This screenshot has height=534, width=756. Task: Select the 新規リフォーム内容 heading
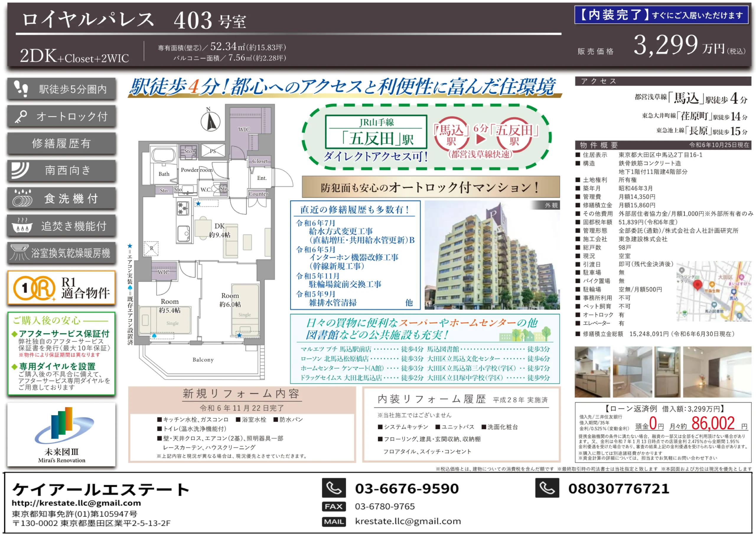pyautogui.click(x=242, y=394)
